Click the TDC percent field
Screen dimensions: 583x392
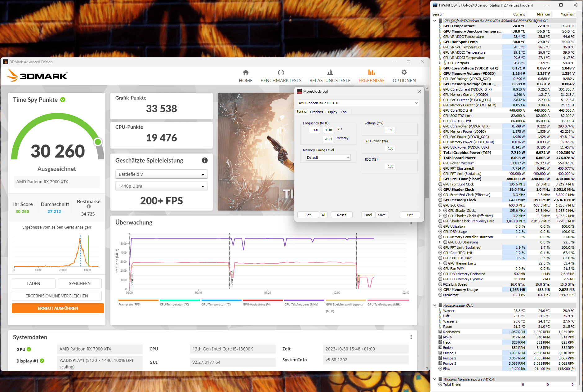tap(389, 166)
